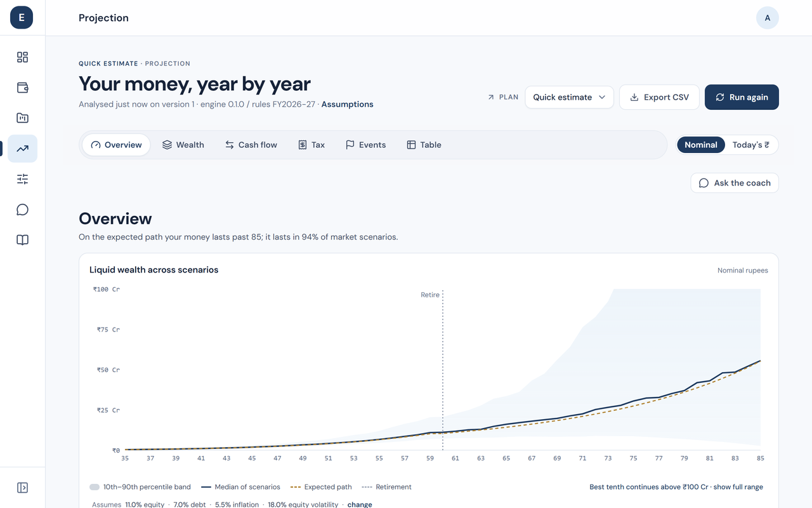
Task: Click the 10th–90th percentile band legend entry
Action: (x=140, y=487)
